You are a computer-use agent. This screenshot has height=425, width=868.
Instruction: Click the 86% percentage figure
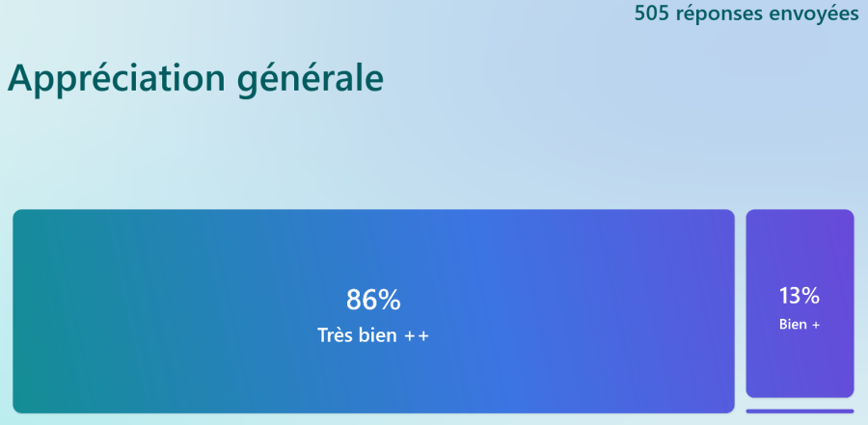pos(373,300)
